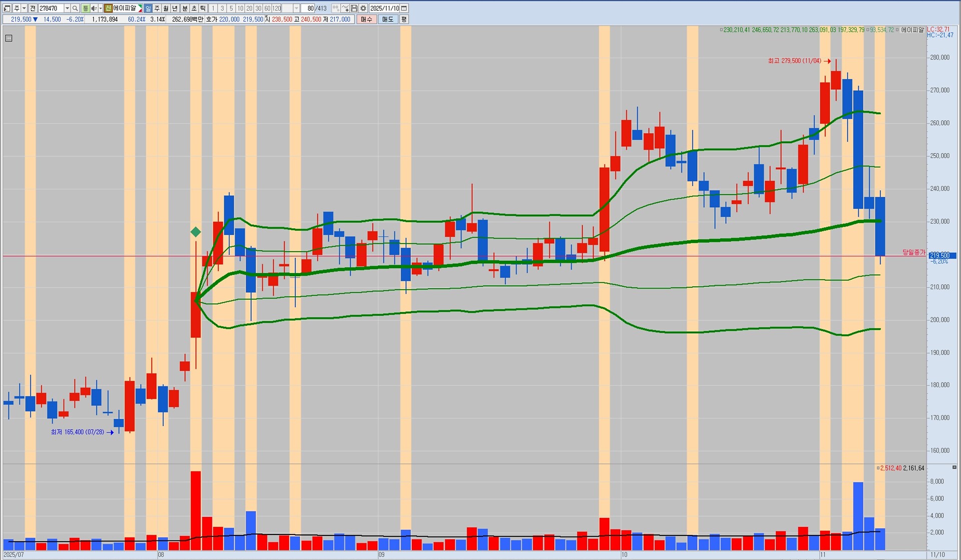Click the stock search magnifier icon
Screen dimensions: 961x560
point(75,9)
